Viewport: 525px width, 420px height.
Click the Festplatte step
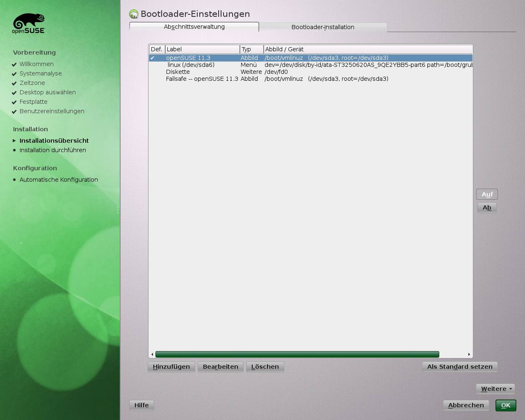click(x=34, y=102)
